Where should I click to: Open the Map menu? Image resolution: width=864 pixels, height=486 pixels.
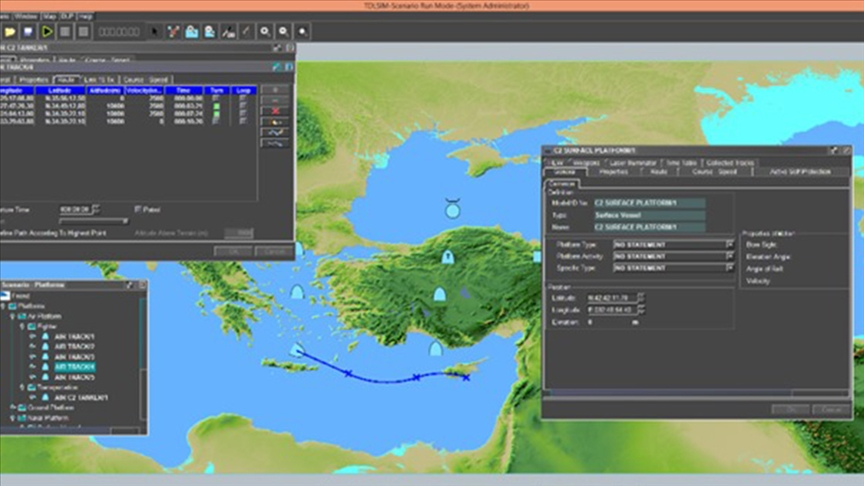tap(49, 17)
